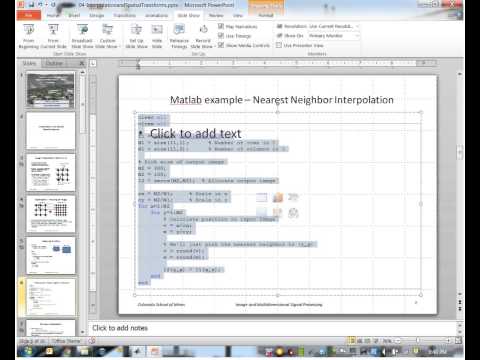Click insert picture icon in placeholder
Image resolution: width=480 pixels, height=360 pixels.
(262, 213)
